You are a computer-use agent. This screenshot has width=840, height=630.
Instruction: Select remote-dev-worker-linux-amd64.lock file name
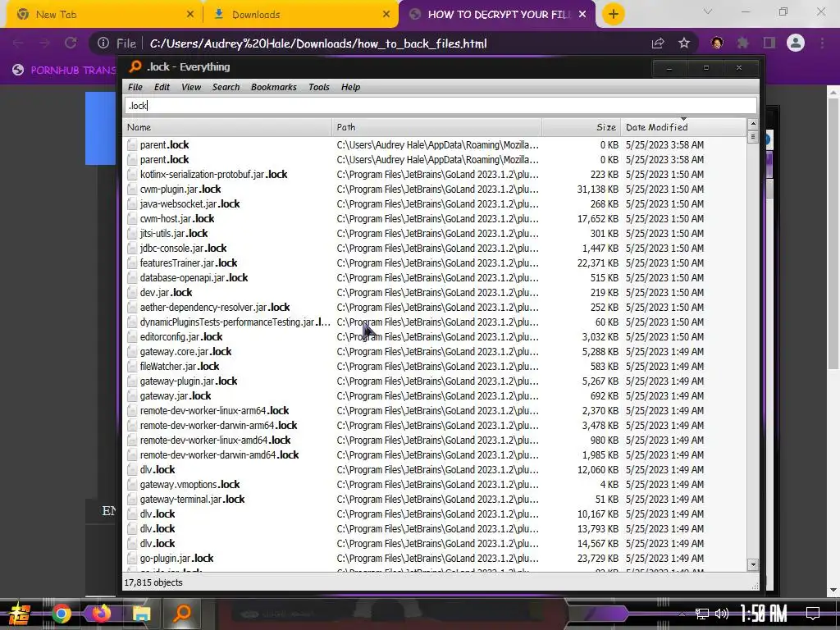coord(216,440)
